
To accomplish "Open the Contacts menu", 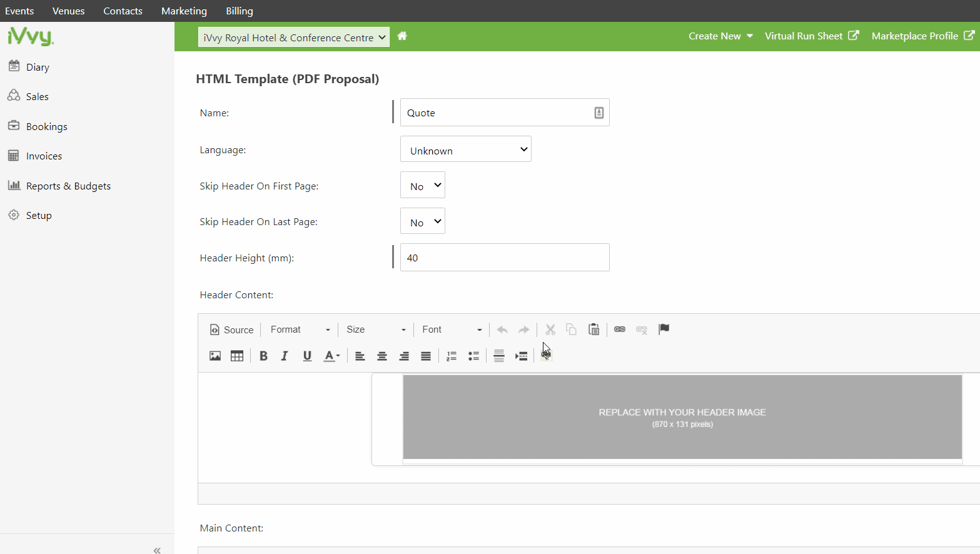I will pos(123,11).
